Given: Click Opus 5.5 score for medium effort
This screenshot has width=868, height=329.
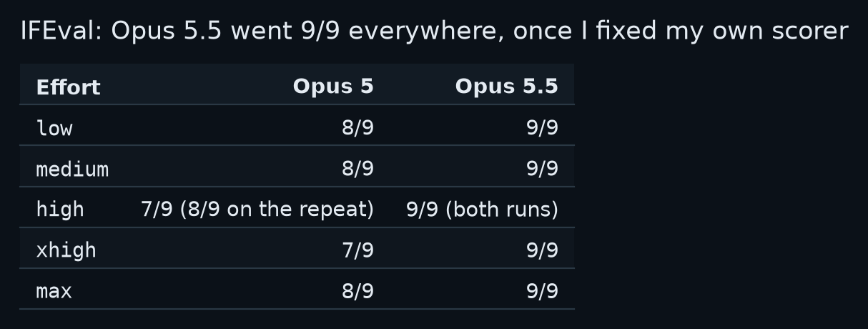Looking at the screenshot, I should point(542,169).
